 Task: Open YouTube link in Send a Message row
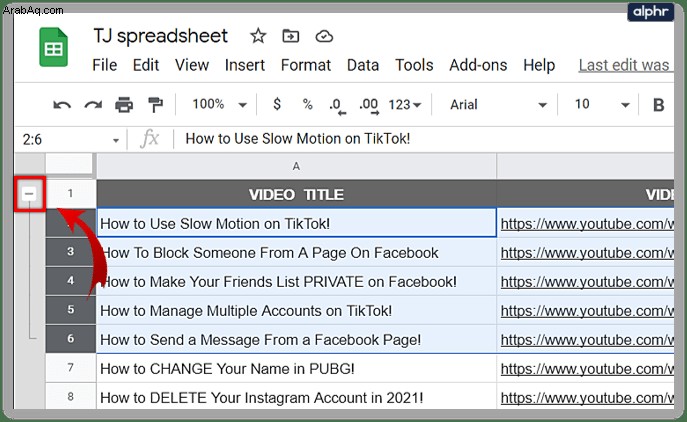(x=587, y=340)
